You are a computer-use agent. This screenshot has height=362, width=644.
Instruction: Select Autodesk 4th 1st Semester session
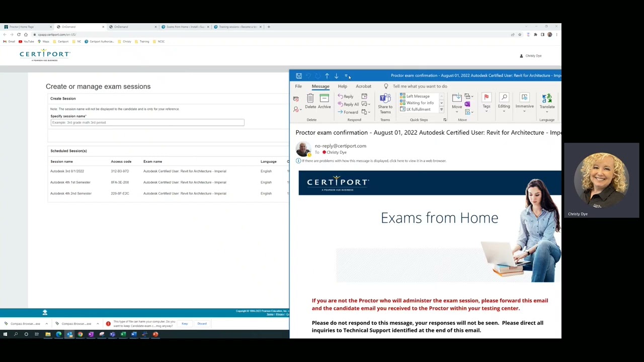click(169, 183)
